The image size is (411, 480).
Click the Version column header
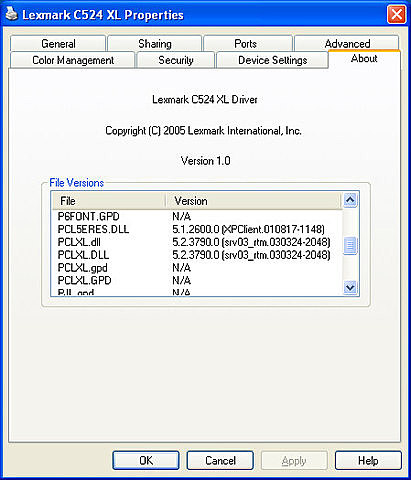[254, 201]
